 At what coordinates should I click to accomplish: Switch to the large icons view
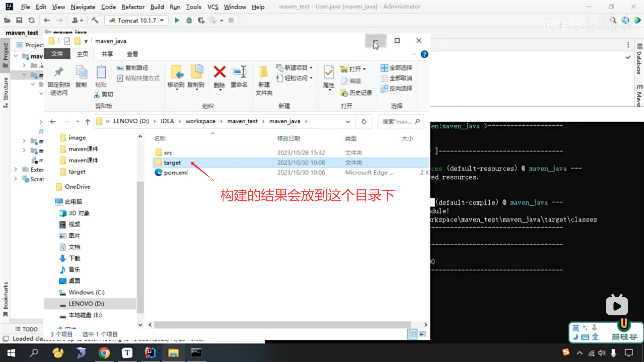click(x=423, y=334)
